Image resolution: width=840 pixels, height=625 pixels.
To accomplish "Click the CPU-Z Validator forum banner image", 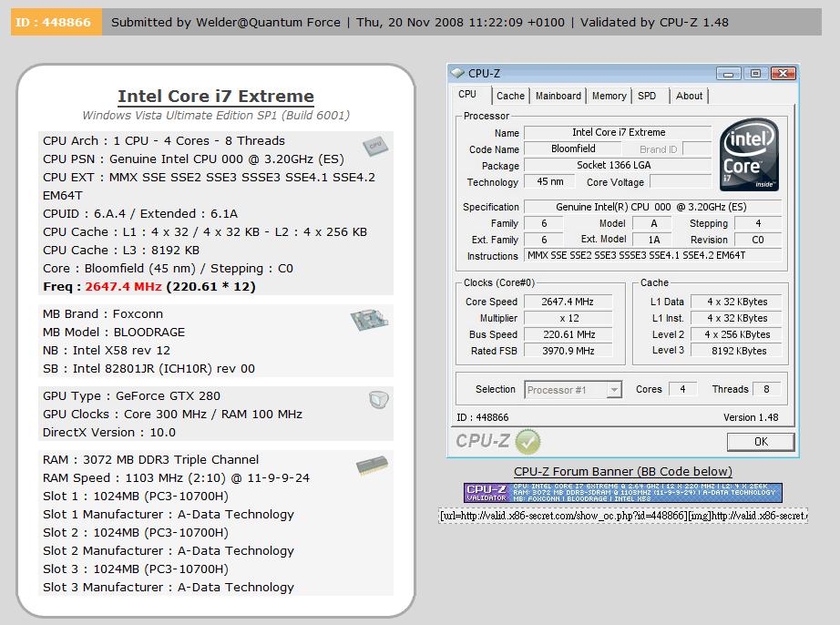I will (622, 493).
